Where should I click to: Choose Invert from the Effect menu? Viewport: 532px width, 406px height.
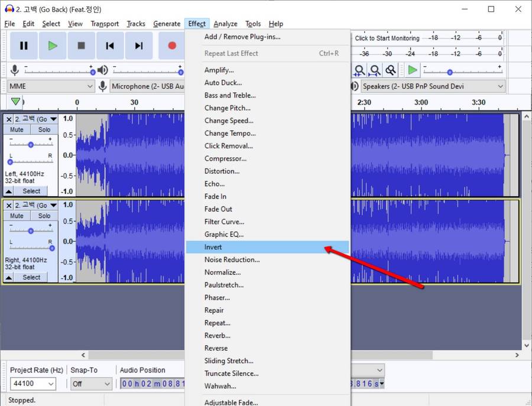(x=213, y=247)
